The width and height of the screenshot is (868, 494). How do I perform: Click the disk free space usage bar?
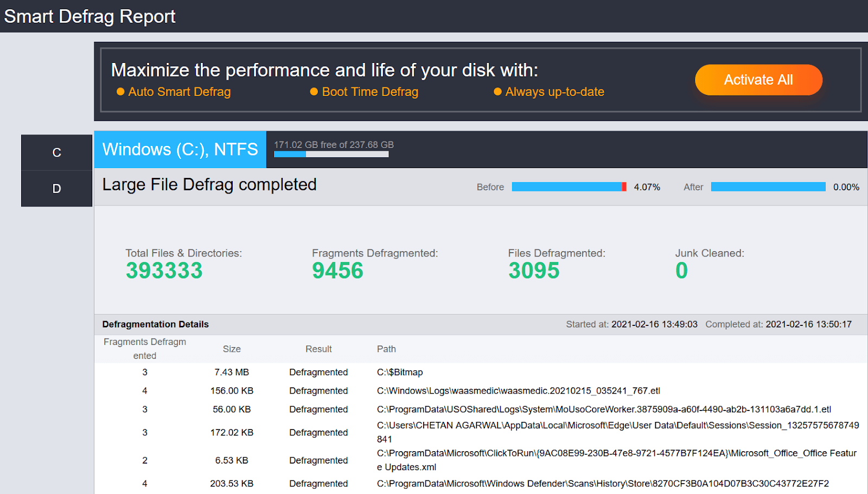331,153
